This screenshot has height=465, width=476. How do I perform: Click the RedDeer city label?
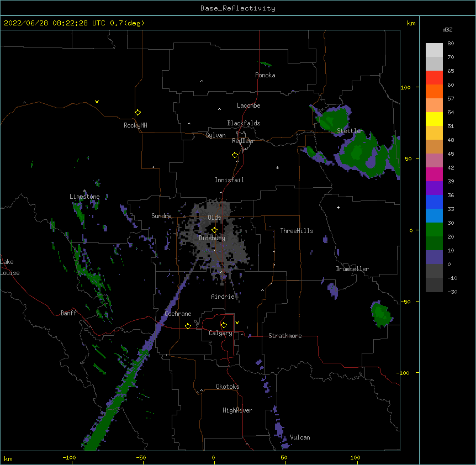click(243, 141)
